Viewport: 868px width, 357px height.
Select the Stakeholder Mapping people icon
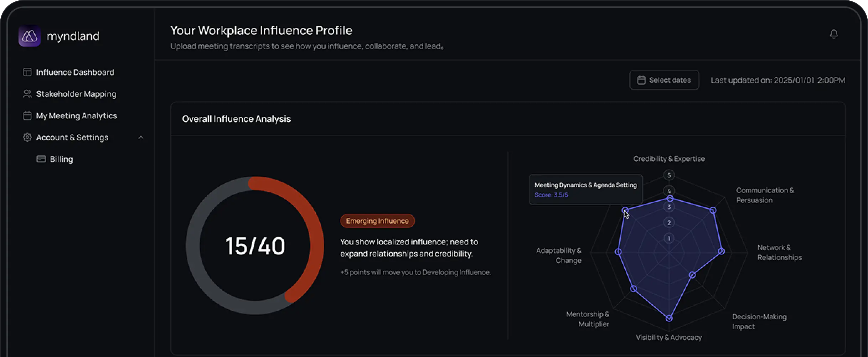coord(27,94)
